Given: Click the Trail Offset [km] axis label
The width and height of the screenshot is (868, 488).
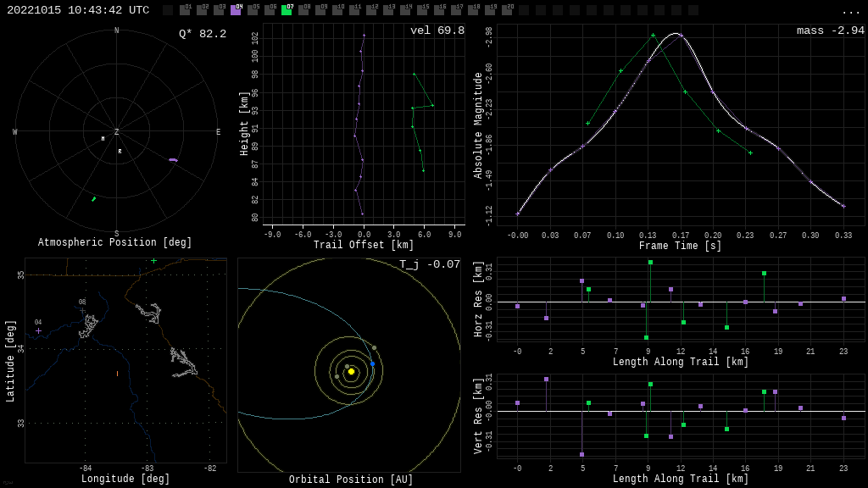Looking at the screenshot, I should pos(364,245).
